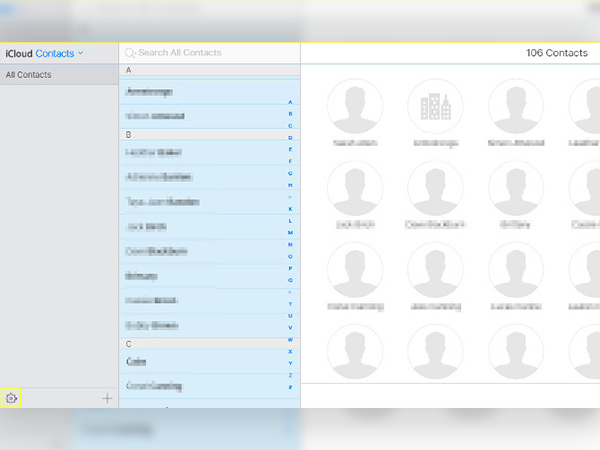Viewport: 600px width, 450px height.
Task: Expand the iCloud Contacts app switcher chevron
Action: 80,53
